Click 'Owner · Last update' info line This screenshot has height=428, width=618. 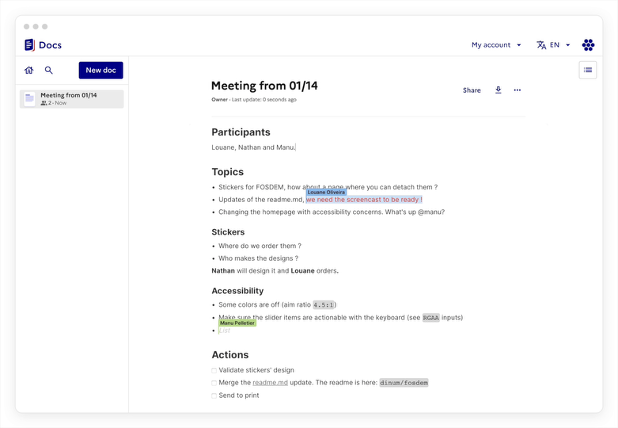click(254, 100)
